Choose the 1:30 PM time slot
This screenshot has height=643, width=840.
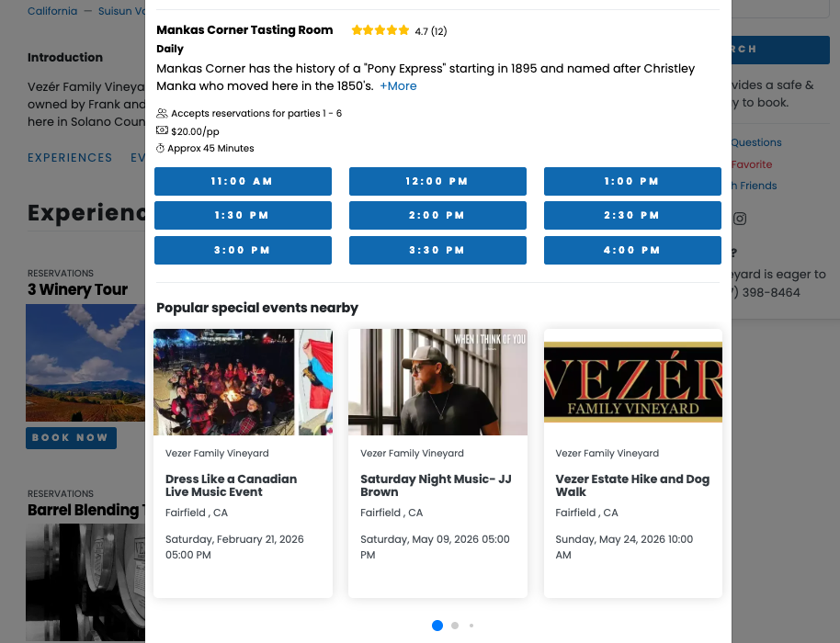click(x=243, y=215)
